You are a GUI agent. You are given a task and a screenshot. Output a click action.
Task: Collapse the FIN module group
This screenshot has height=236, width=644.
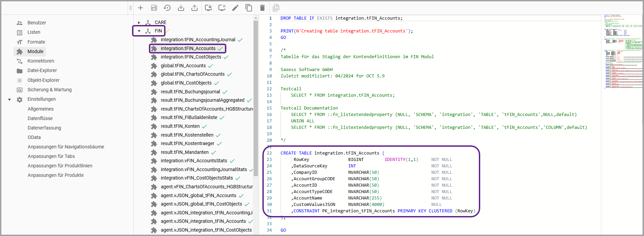139,31
